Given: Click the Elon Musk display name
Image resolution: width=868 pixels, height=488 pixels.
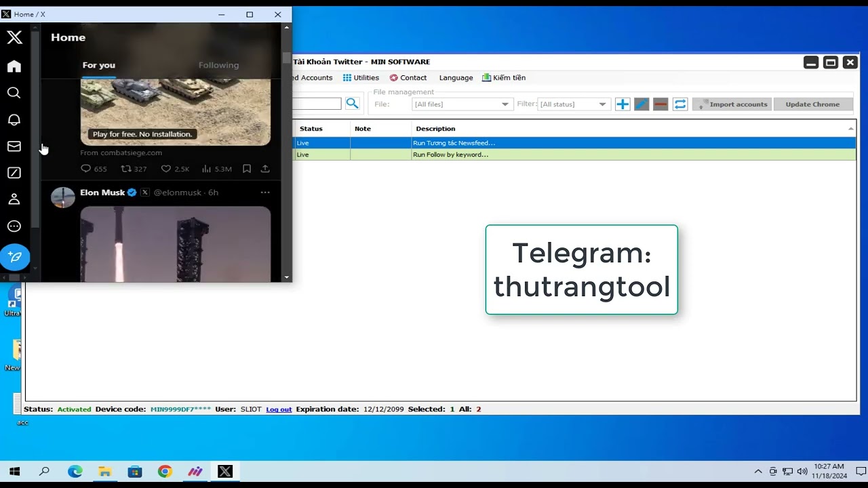Looking at the screenshot, I should [102, 192].
